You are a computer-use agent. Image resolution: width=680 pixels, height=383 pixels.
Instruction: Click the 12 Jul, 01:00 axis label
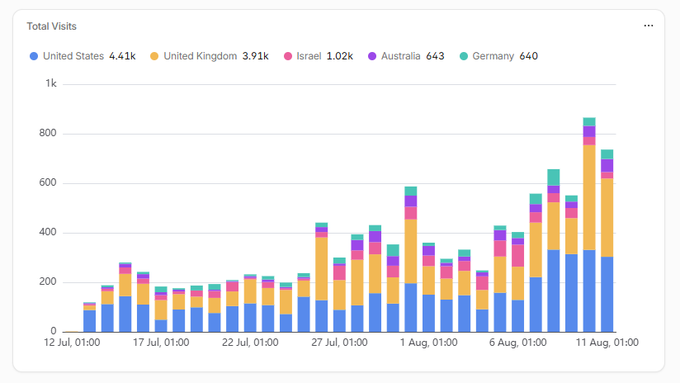(72, 343)
